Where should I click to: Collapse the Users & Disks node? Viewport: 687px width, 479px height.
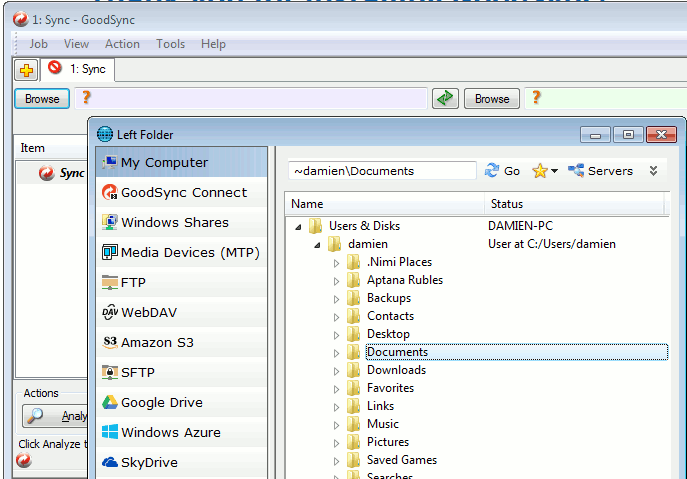pyautogui.click(x=298, y=227)
